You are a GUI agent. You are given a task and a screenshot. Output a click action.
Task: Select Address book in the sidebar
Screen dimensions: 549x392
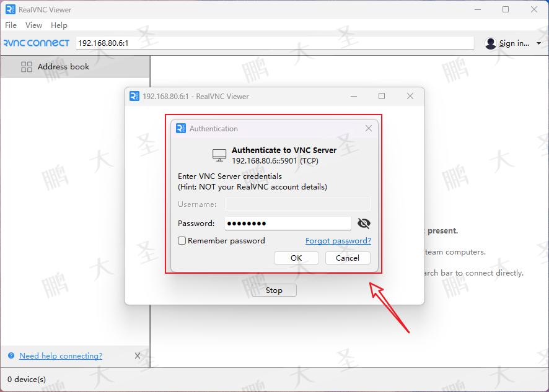[75, 66]
